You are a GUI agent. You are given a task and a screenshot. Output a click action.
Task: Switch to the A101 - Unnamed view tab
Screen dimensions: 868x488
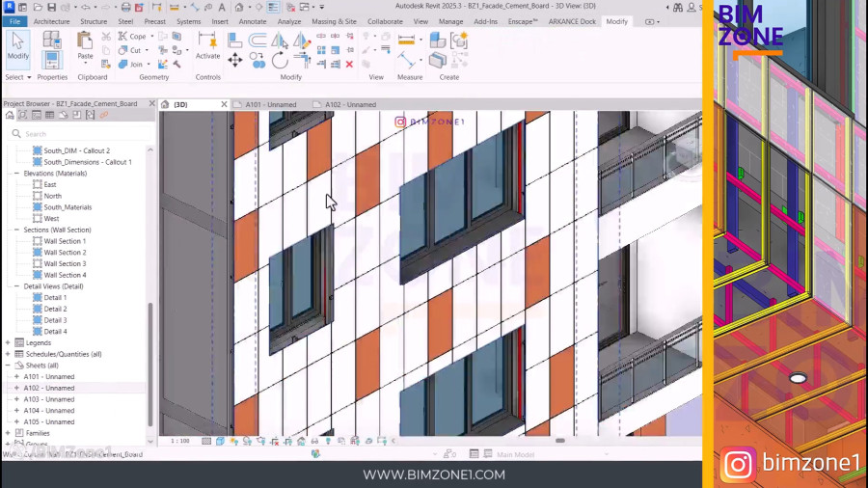pos(271,104)
